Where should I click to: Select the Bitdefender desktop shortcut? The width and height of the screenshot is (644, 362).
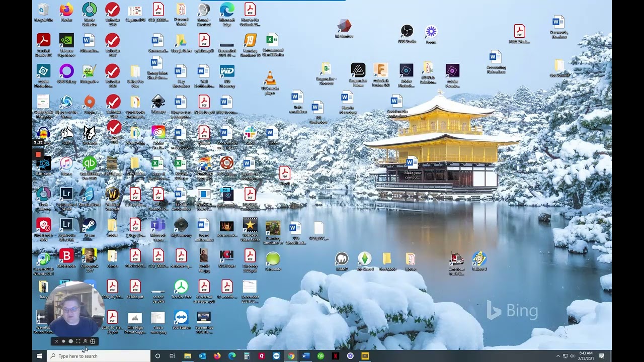pyautogui.click(x=66, y=258)
